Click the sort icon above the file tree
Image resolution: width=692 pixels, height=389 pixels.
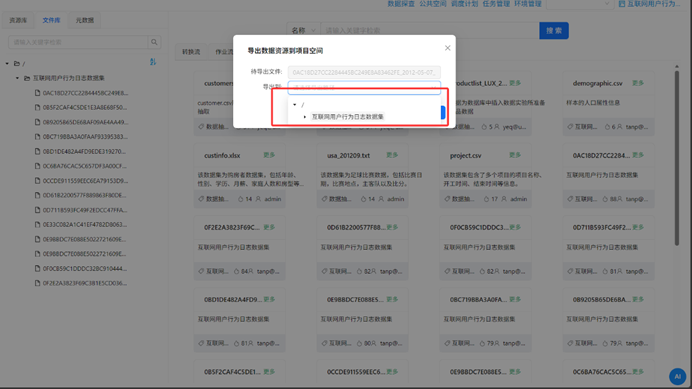click(153, 62)
